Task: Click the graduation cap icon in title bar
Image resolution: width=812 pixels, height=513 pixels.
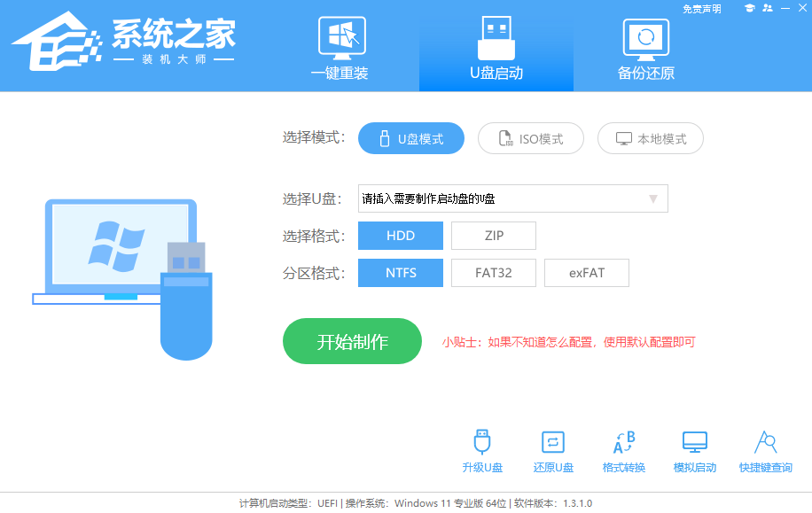Action: pos(752,8)
